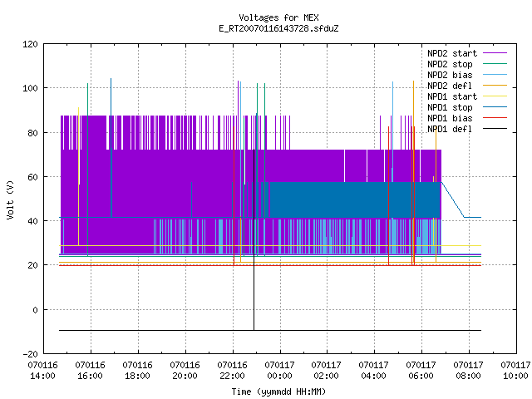Click the 'NPD2 start' legend label
The width and height of the screenshot is (532, 399).
tap(452, 53)
